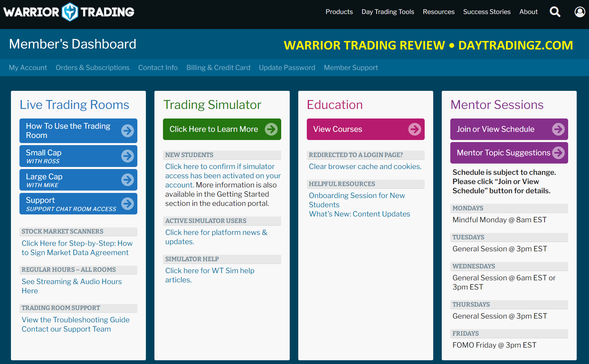Click the Warrior Trading wordmark
The width and height of the screenshot is (589, 364).
click(69, 12)
